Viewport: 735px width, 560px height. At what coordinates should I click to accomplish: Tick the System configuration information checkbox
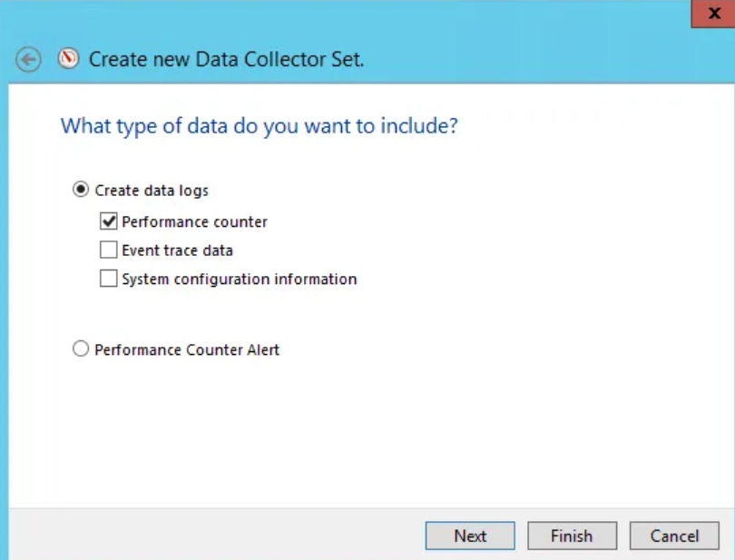click(108, 278)
